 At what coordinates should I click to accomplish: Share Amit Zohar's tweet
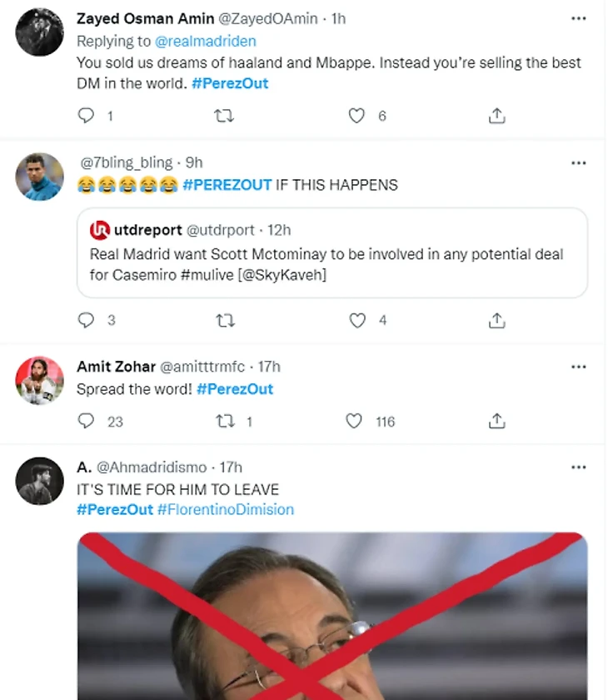pos(496,421)
